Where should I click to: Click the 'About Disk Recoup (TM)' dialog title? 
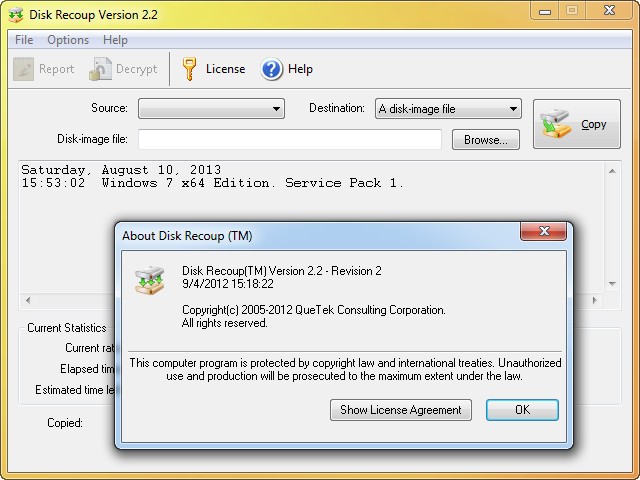(x=187, y=236)
